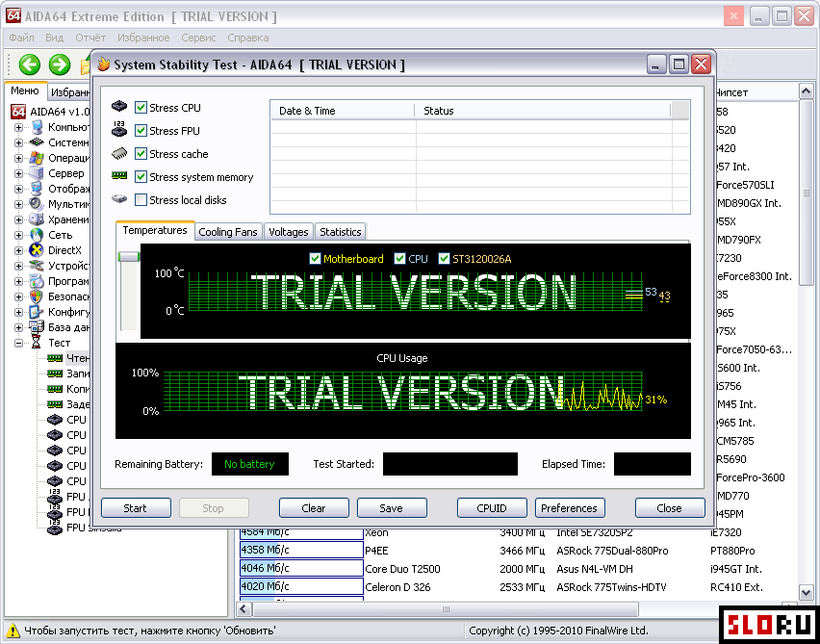Click the memory module icon beside Чтен
This screenshot has height=644, width=820.
(x=55, y=358)
